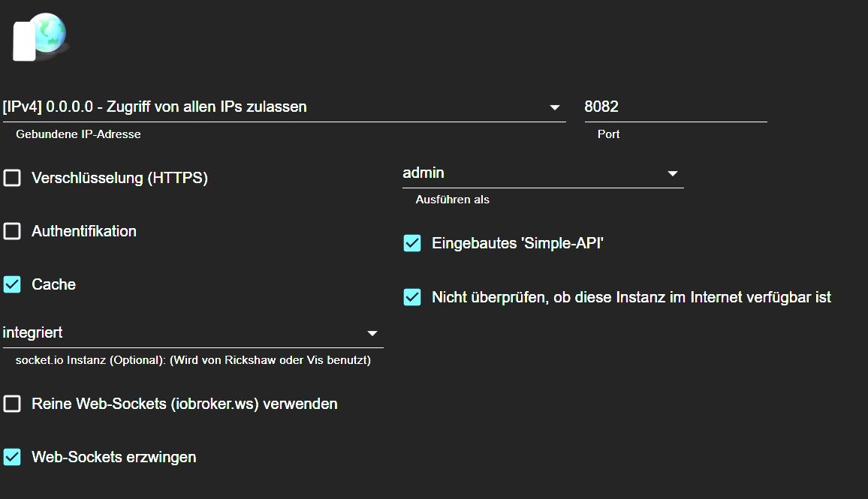Enable the Verschlüsselung (HTTPS) checkbox
The image size is (868, 499).
point(12,179)
